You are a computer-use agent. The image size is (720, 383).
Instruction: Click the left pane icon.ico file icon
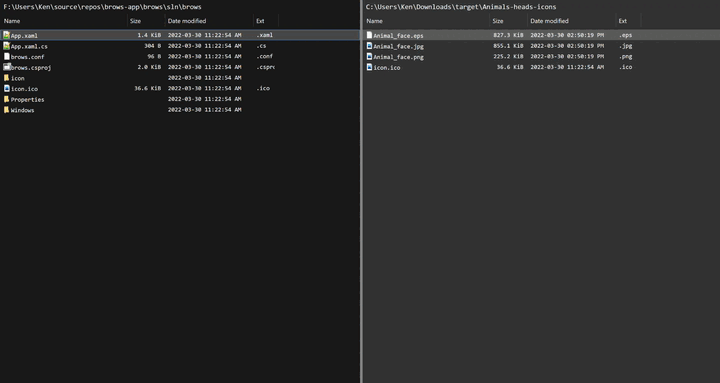(x=6, y=88)
